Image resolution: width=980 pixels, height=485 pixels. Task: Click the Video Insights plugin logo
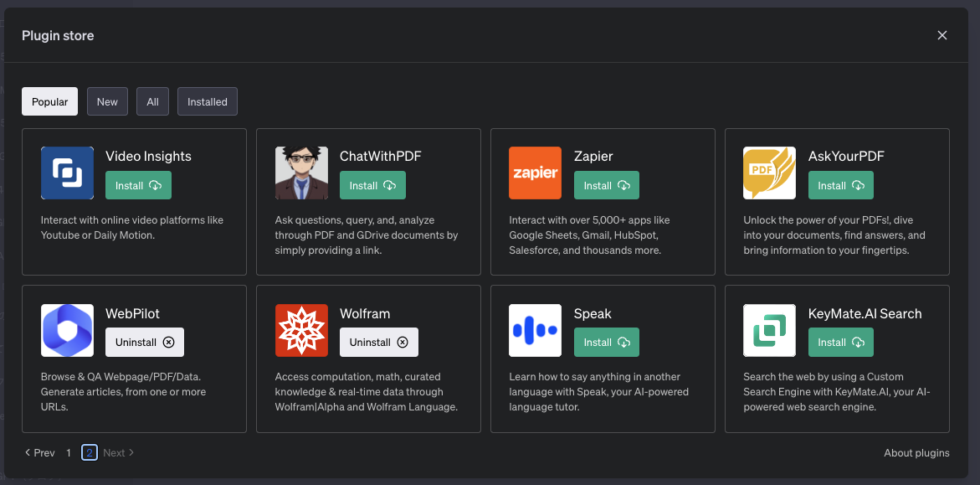[x=67, y=173]
